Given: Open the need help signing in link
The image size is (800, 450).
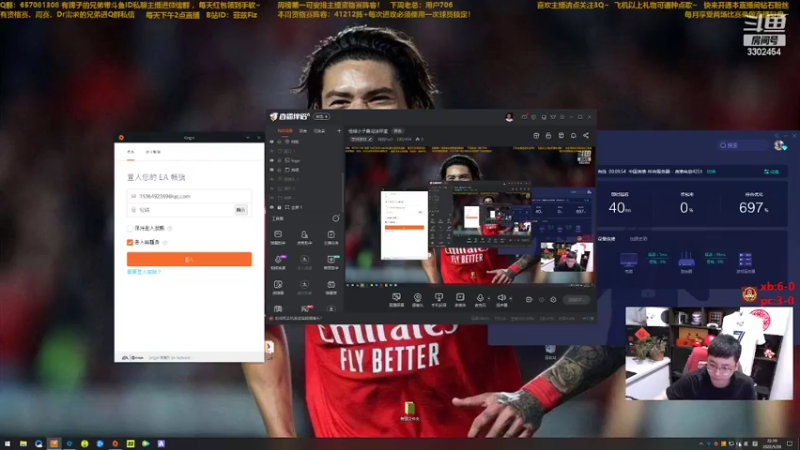Looking at the screenshot, I should coord(144,272).
